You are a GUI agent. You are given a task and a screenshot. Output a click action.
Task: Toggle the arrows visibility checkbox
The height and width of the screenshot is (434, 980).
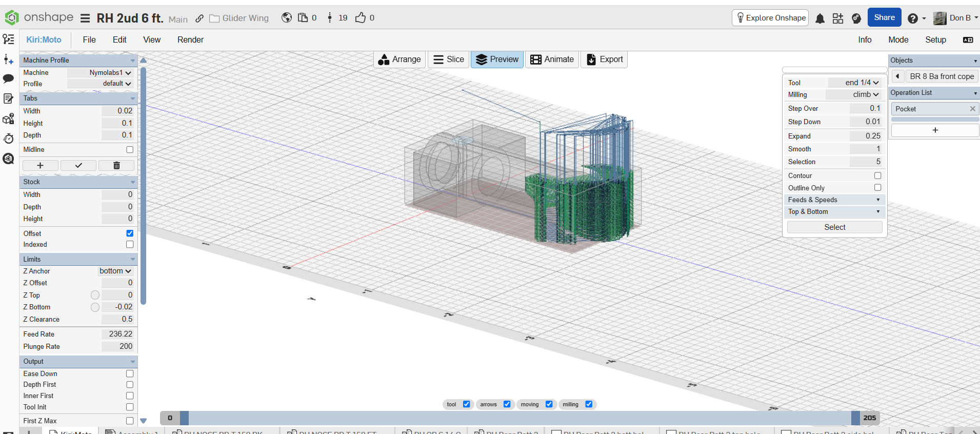coord(507,404)
